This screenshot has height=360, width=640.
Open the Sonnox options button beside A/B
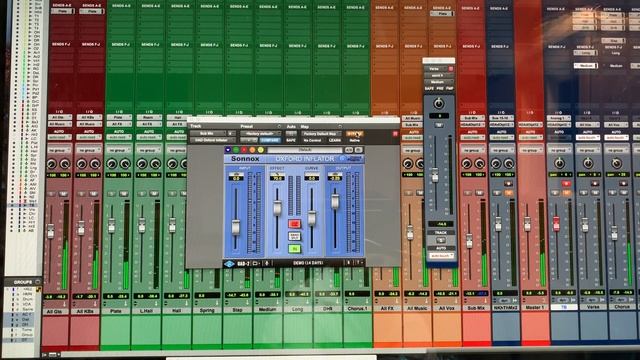(x=358, y=150)
